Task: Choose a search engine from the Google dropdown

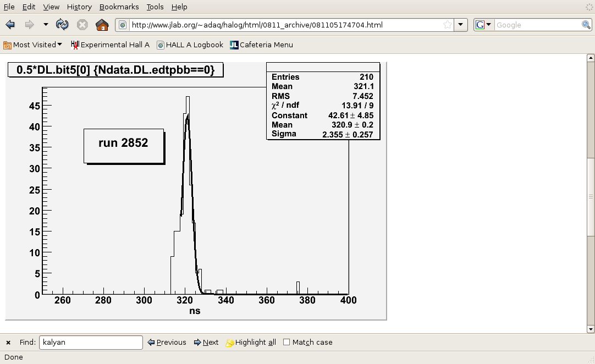Action: [483, 25]
